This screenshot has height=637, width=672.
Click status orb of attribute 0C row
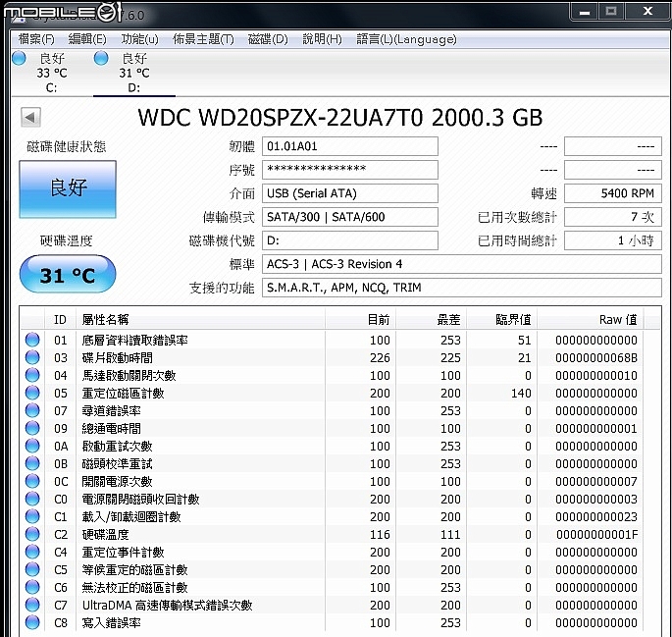pyautogui.click(x=32, y=481)
